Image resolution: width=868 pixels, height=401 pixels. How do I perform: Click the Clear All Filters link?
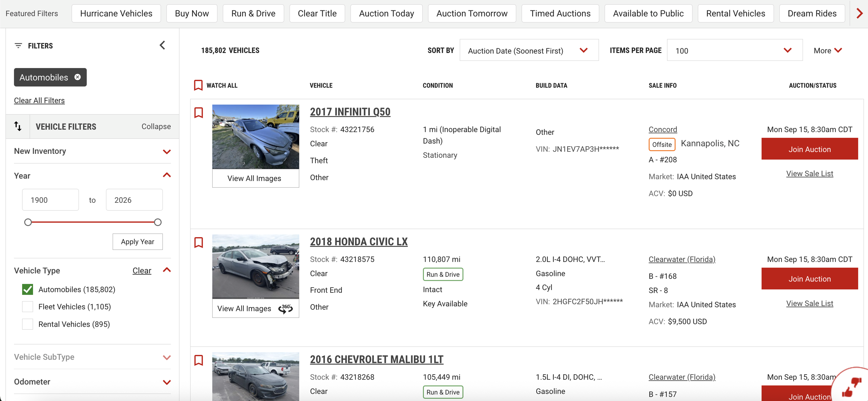tap(39, 100)
